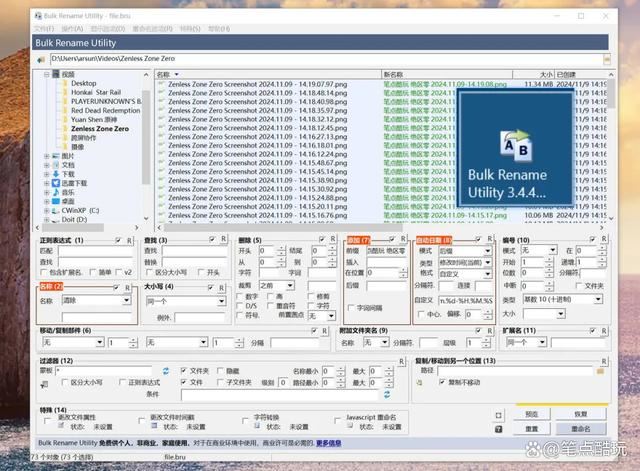
Task: Click the R reset icon in 正则表达式 panel
Action: tap(129, 240)
